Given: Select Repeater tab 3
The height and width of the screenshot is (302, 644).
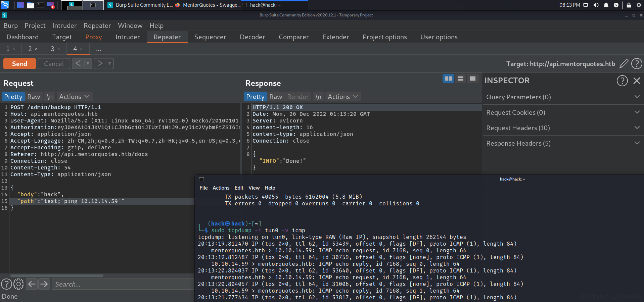Looking at the screenshot, I should (53, 49).
